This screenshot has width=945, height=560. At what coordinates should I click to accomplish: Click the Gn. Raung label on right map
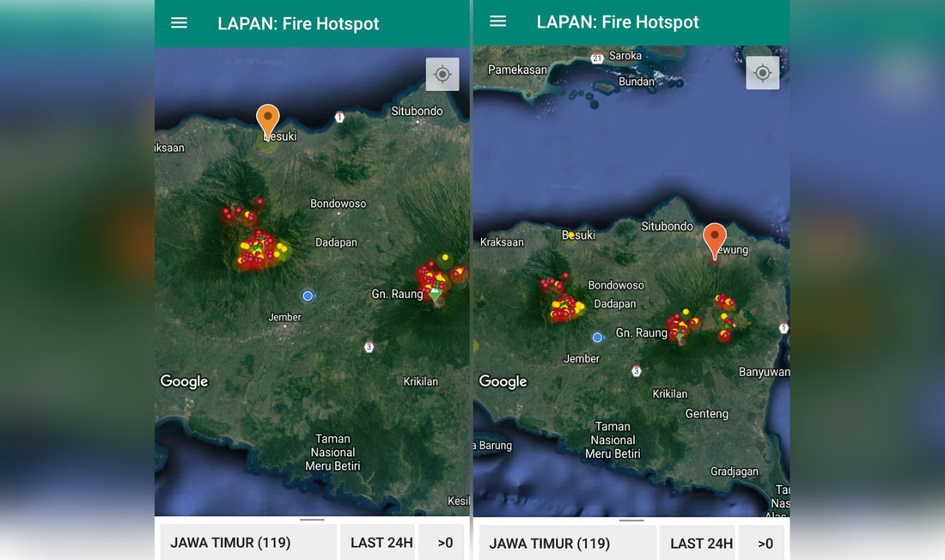point(641,332)
